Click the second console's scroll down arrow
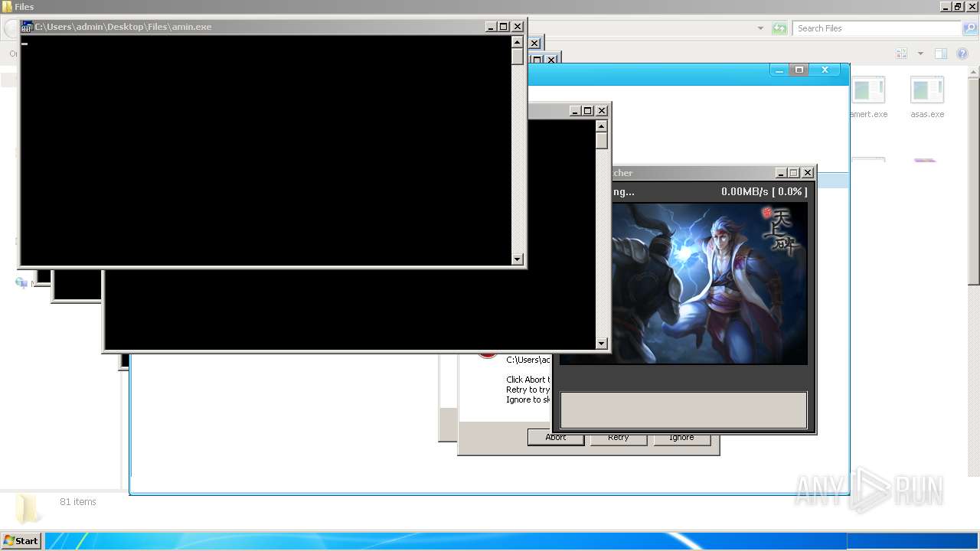The image size is (980, 551). (x=602, y=344)
